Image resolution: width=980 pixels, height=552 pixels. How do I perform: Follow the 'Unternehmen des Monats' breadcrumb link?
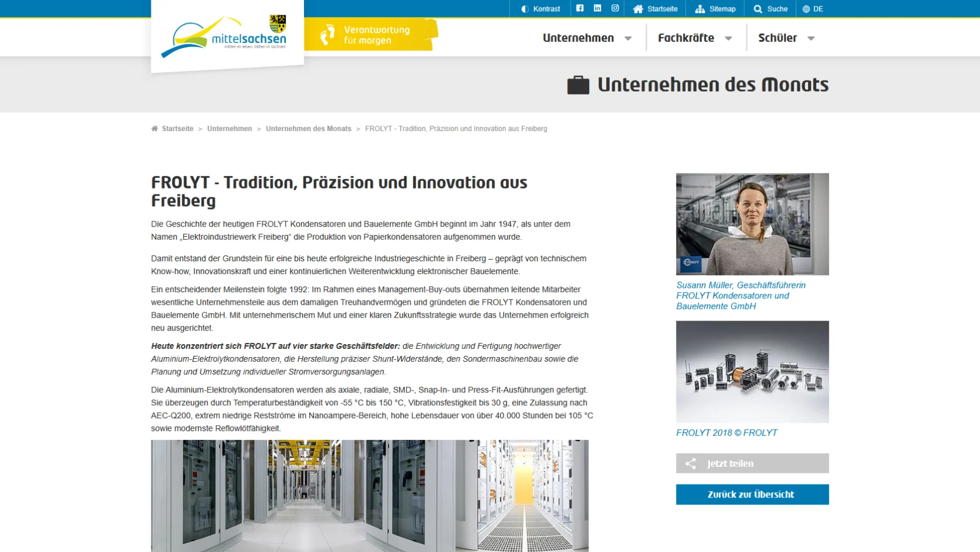coord(309,129)
